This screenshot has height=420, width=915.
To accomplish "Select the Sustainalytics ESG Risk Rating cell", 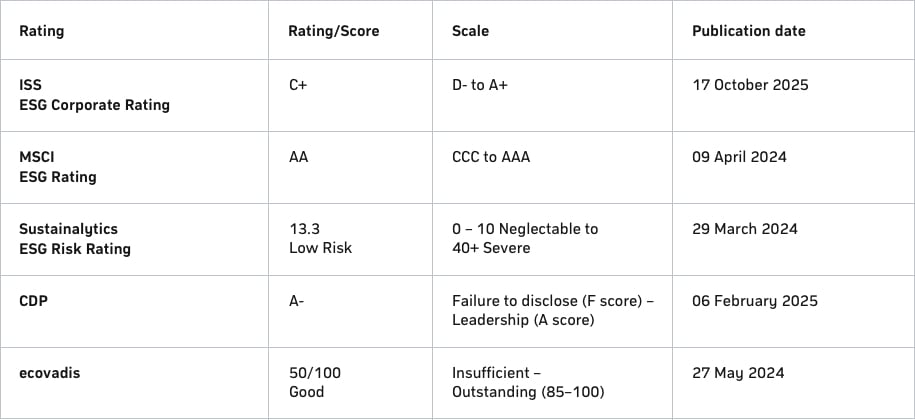I will pyautogui.click(x=75, y=239).
